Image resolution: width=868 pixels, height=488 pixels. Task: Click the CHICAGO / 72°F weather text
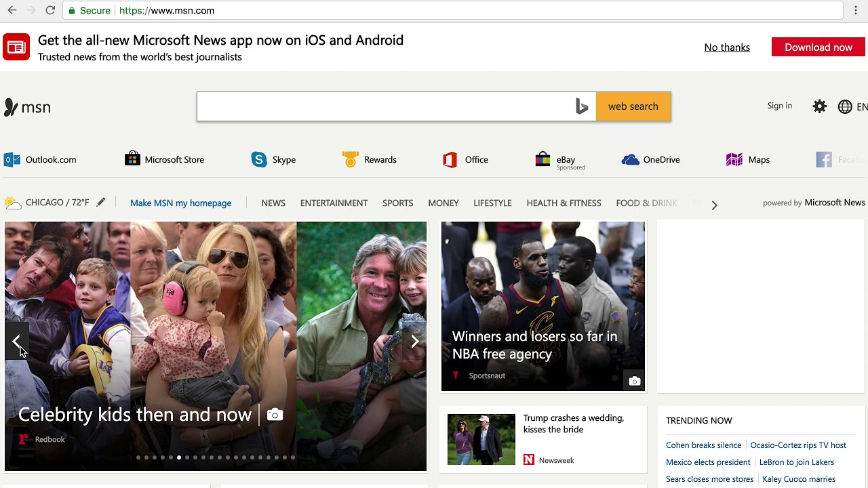[x=57, y=203]
